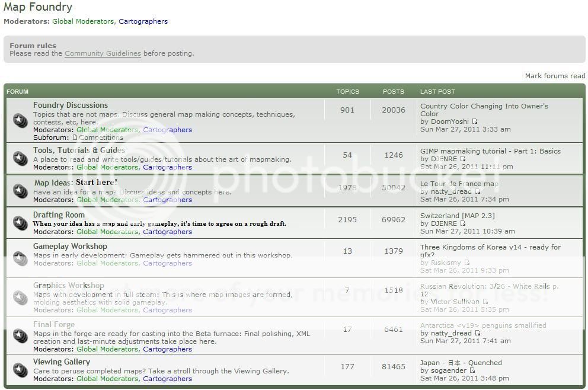Open Switzerland [MAP 2.3] last post
This screenshot has width=588, height=390.
(x=458, y=216)
